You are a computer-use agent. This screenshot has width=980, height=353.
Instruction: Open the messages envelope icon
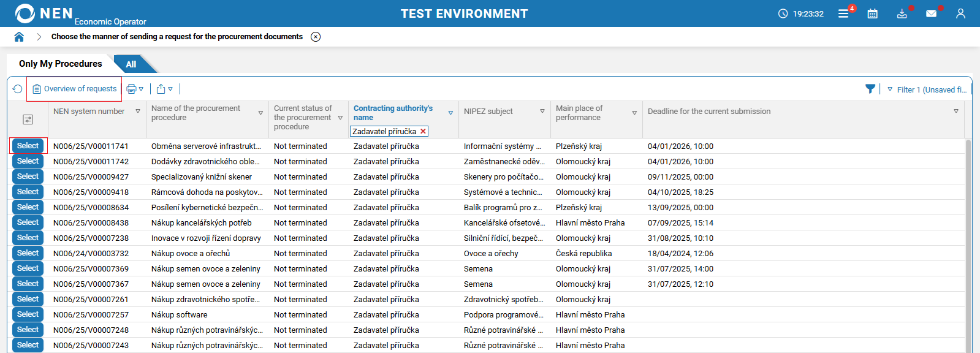(931, 13)
